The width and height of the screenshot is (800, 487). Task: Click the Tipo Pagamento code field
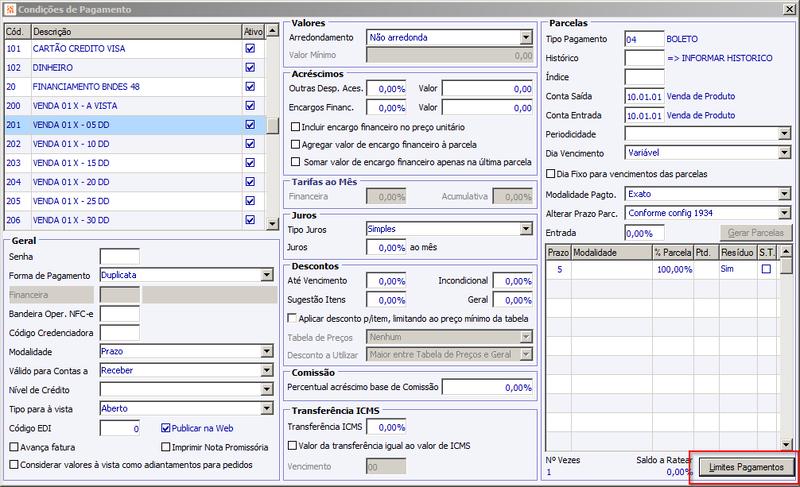[644, 39]
